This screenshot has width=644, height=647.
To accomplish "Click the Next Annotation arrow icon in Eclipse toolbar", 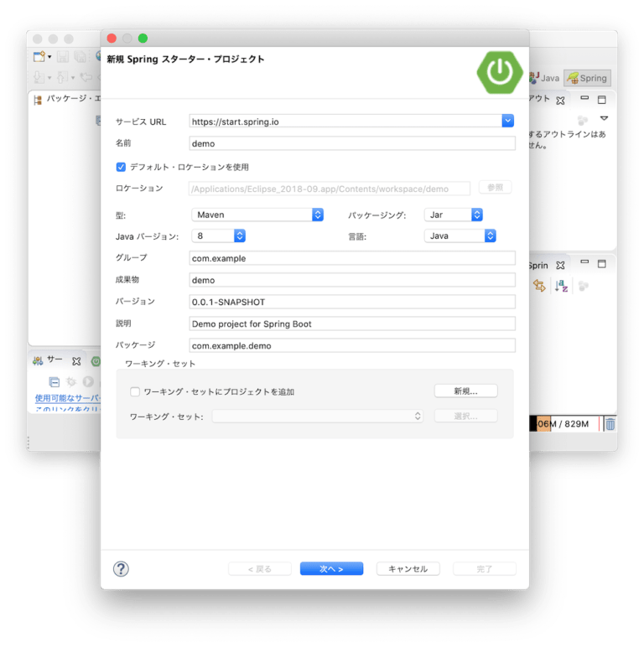I will (39, 77).
